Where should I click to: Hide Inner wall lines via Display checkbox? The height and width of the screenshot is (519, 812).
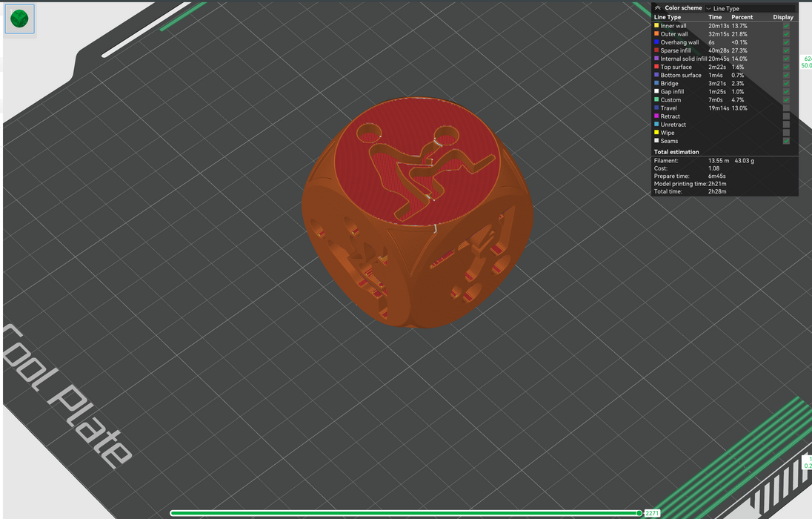click(x=786, y=26)
